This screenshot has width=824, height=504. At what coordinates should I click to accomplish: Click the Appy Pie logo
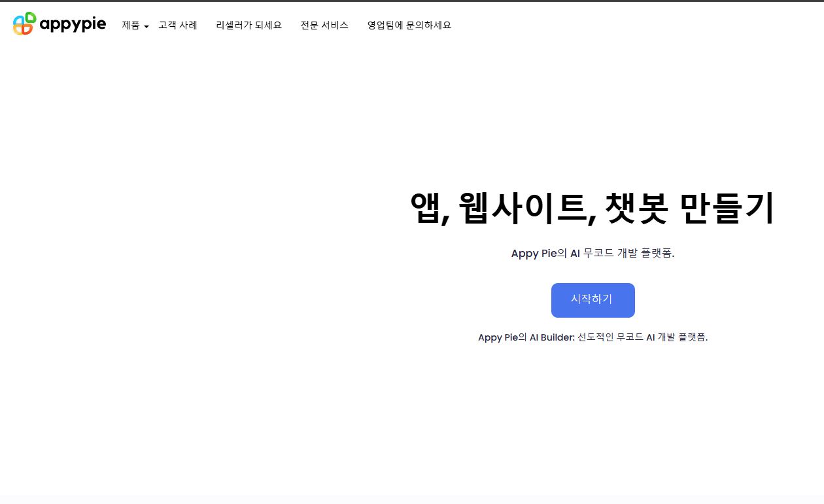coord(60,24)
